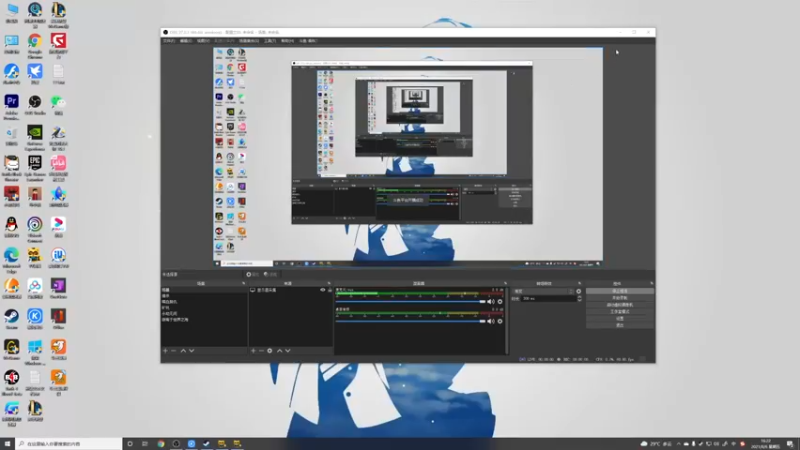Open Baidu Netdisk cloud desktop icon
This screenshot has width=800, height=450.
tap(35, 285)
